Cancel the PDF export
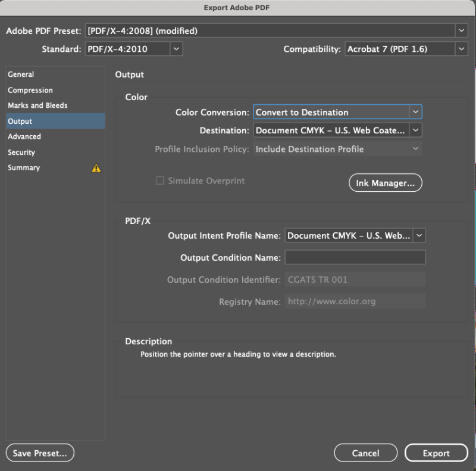Image resolution: width=476 pixels, height=471 pixels. coord(365,453)
